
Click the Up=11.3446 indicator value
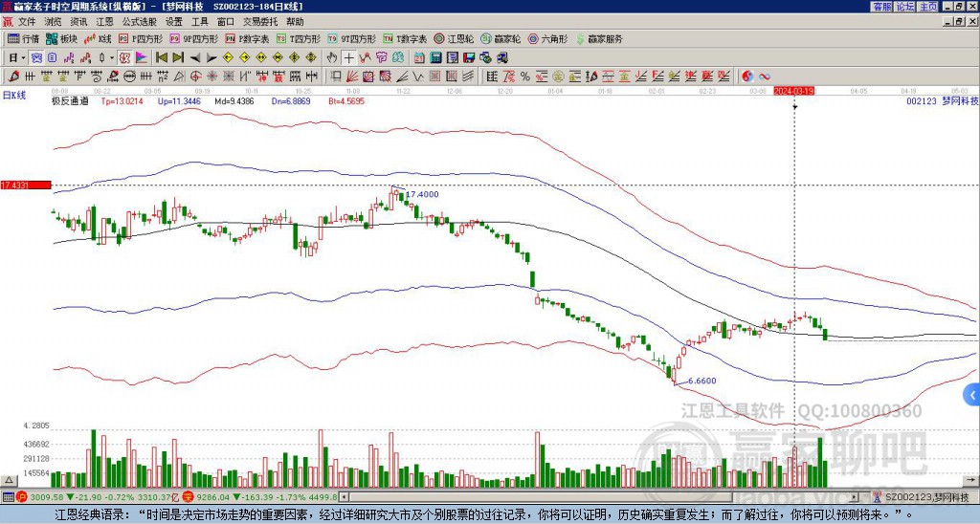pos(179,100)
